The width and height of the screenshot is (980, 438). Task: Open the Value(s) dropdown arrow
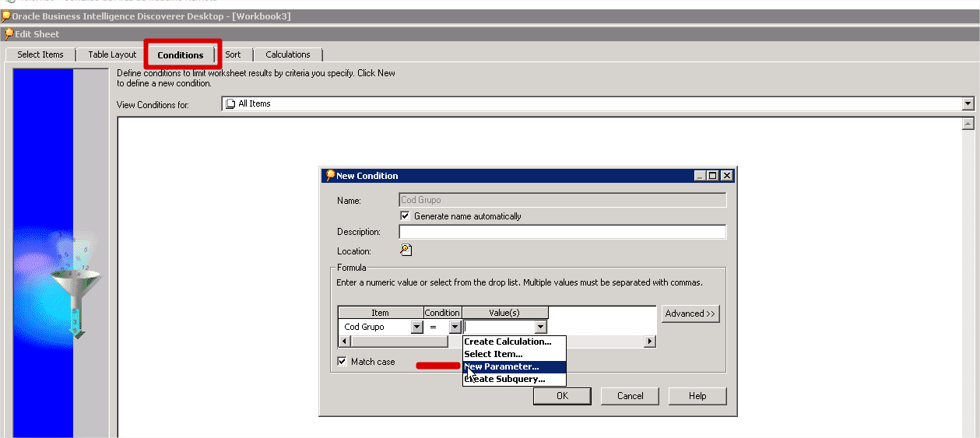click(541, 328)
